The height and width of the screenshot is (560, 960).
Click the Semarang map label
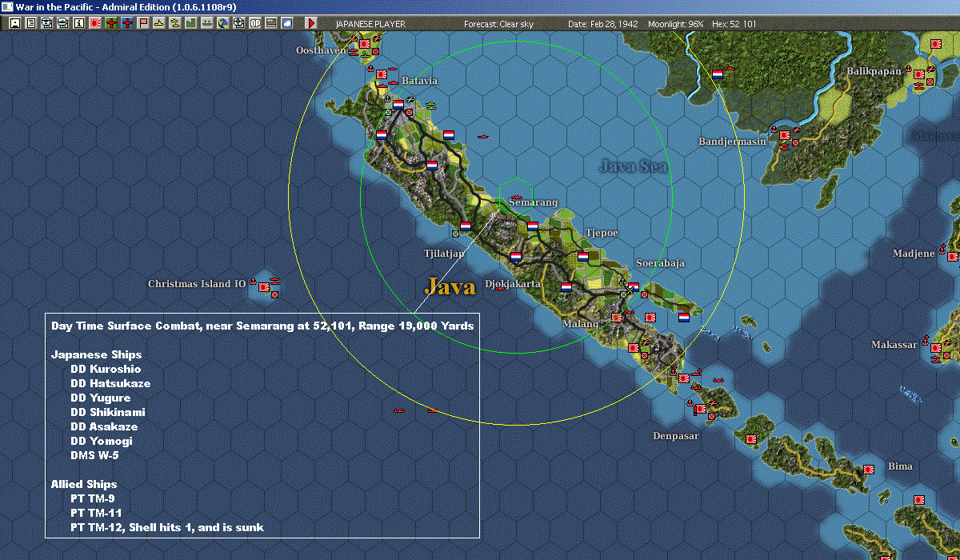tap(533, 202)
